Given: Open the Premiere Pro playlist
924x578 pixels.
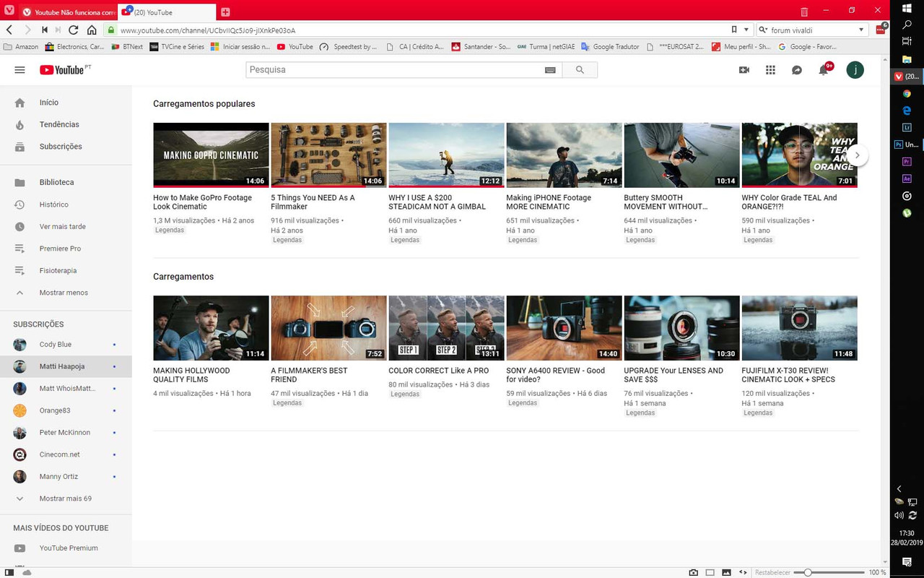Looking at the screenshot, I should pyautogui.click(x=66, y=249).
